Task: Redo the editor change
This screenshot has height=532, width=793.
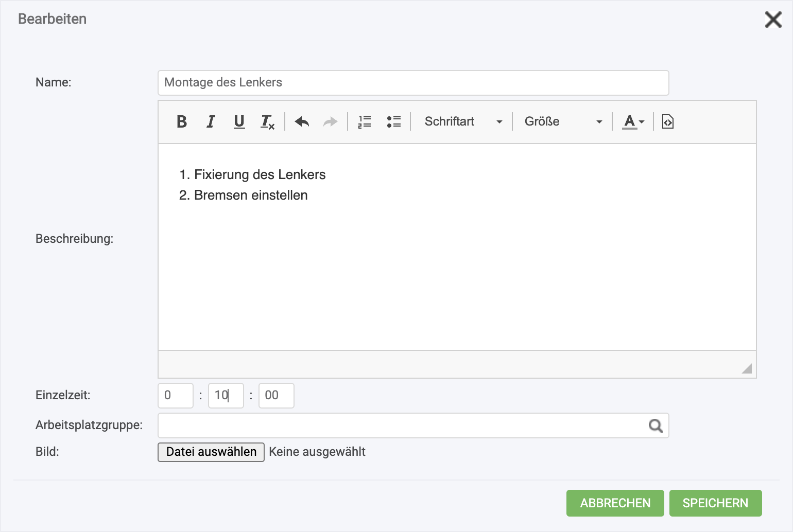Action: (x=330, y=122)
